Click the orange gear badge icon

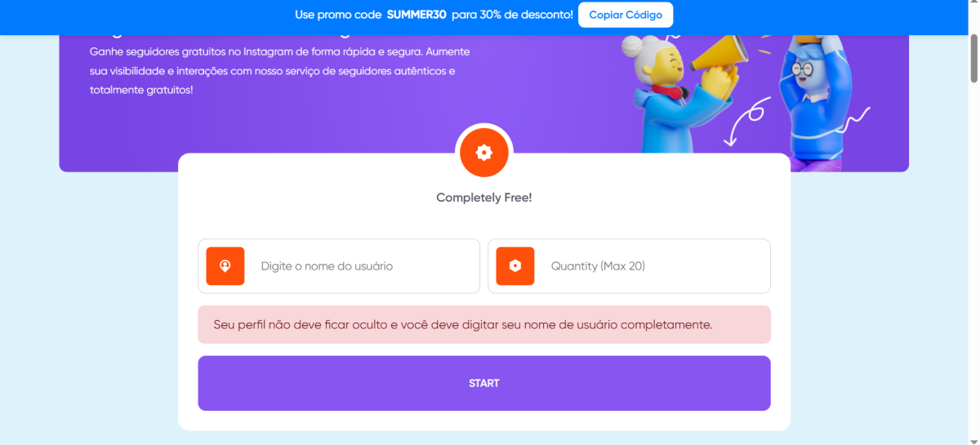tap(484, 153)
